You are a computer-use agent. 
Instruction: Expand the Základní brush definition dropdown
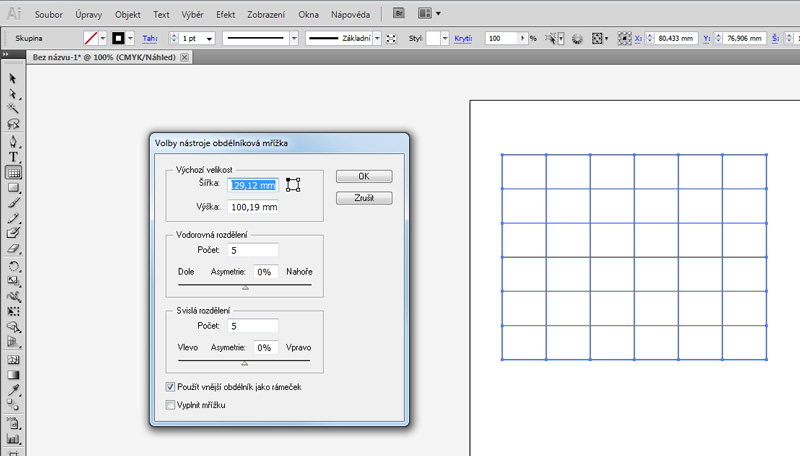(378, 38)
